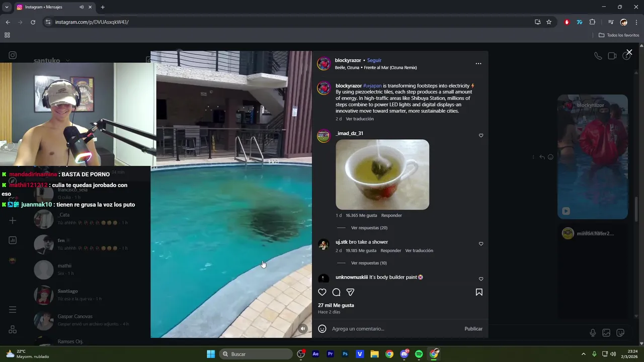Reply to the uj.stk comment

click(x=391, y=250)
